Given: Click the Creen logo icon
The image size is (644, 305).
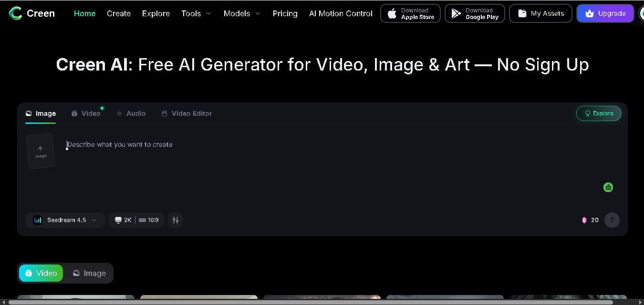Looking at the screenshot, I should 15,13.
